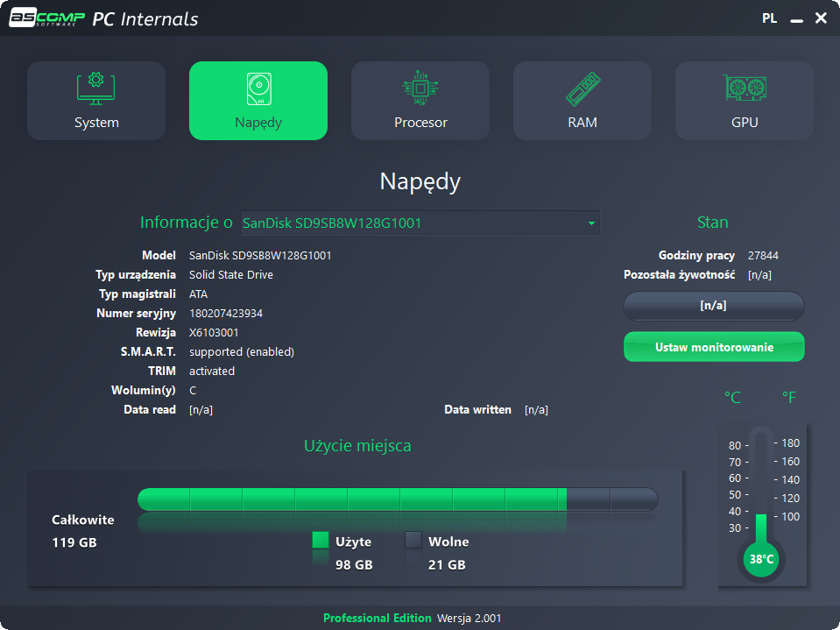Click the Wersja 2.001 text
840x630 pixels.
[469, 619]
